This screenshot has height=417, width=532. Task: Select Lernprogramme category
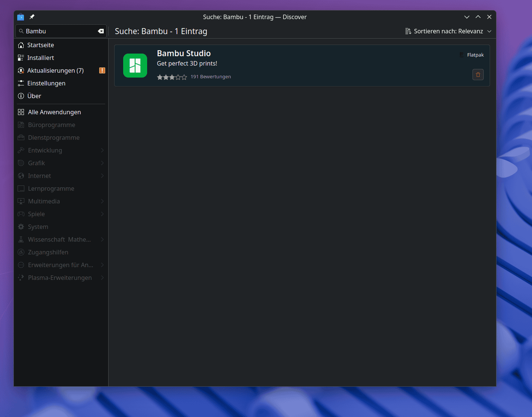click(61, 188)
